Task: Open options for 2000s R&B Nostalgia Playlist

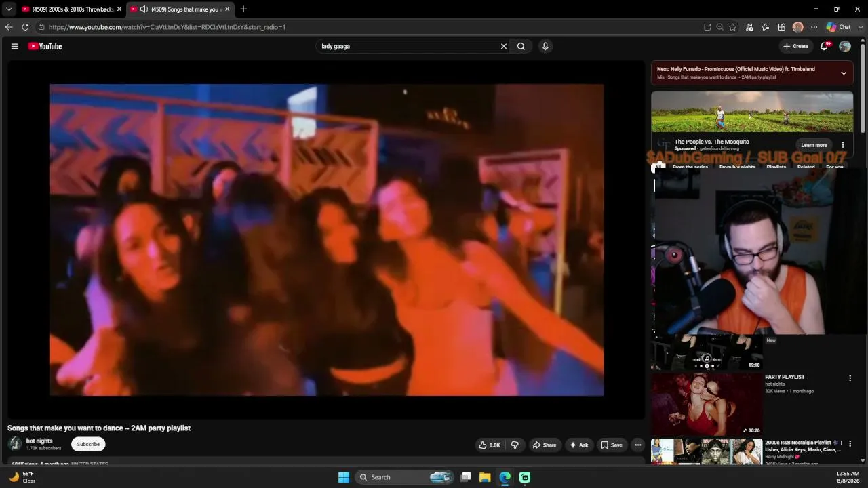Action: click(x=850, y=443)
